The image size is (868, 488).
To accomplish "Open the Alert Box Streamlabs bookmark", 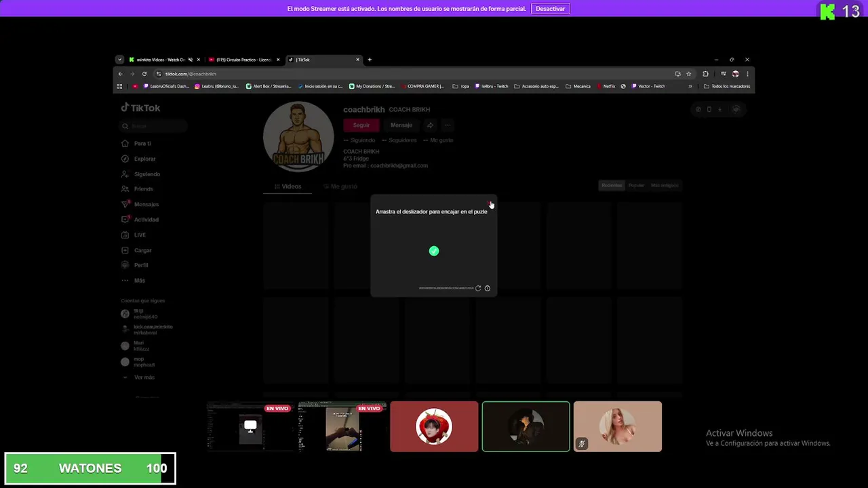I will 269,86.
